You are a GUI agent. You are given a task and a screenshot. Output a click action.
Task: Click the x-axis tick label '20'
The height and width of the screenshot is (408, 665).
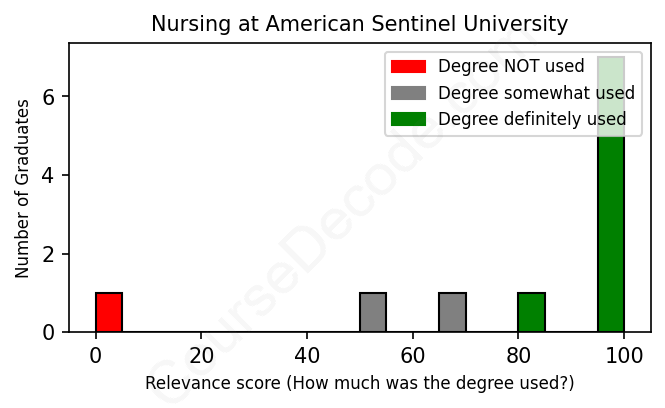click(201, 355)
